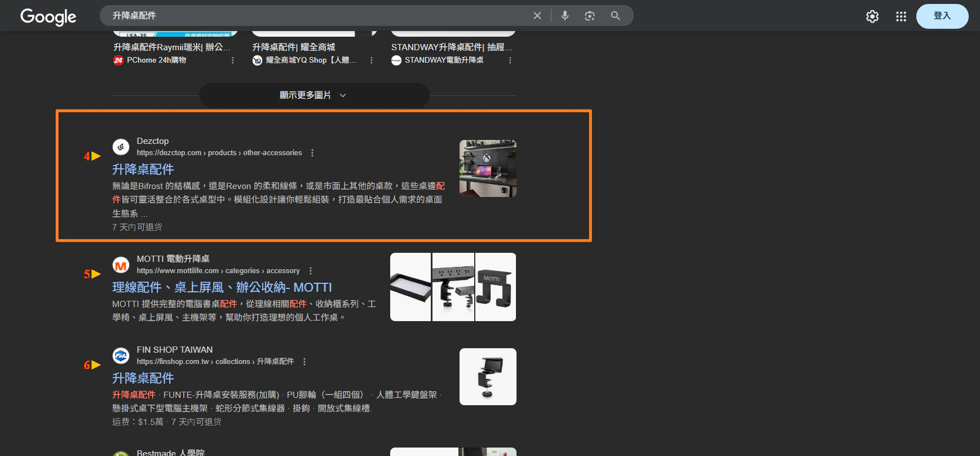This screenshot has width=980, height=456.
Task: Click the FIN SHOP TAIWAN favicon
Action: pyautogui.click(x=121, y=356)
